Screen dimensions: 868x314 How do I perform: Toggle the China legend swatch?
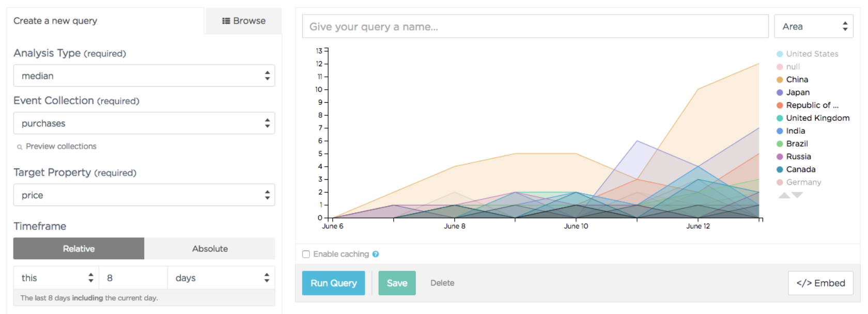tap(780, 80)
